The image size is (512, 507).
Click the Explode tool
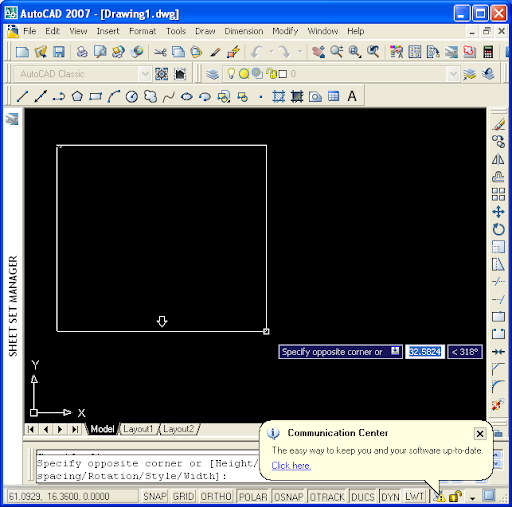[x=497, y=405]
